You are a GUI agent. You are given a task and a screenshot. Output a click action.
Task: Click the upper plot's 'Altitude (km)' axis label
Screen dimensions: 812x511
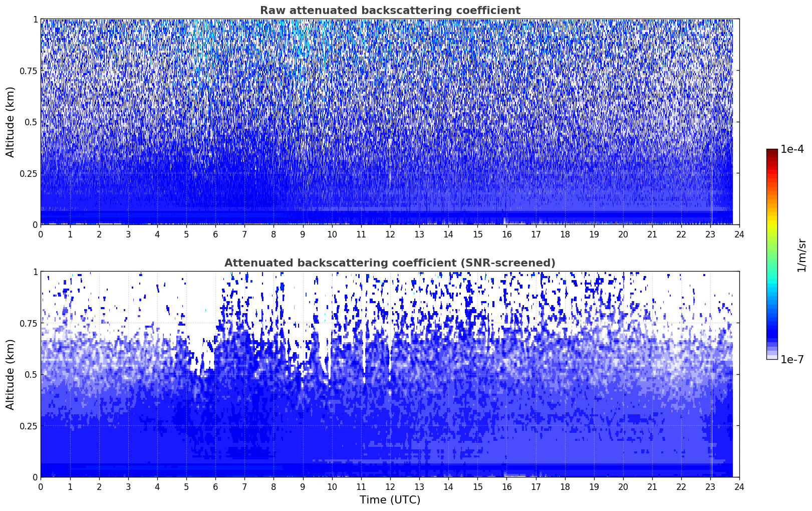point(11,122)
